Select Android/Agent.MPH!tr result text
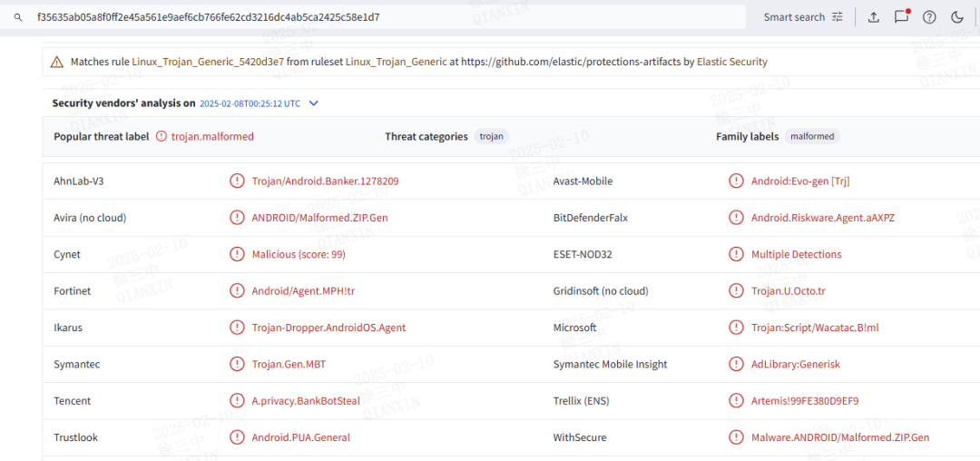The image size is (980, 461). point(304,290)
